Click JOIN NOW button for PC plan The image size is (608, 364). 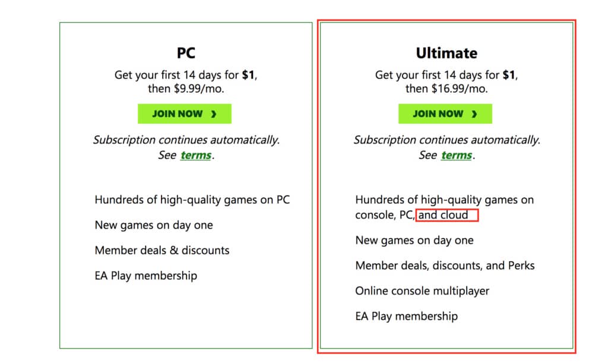pyautogui.click(x=185, y=113)
